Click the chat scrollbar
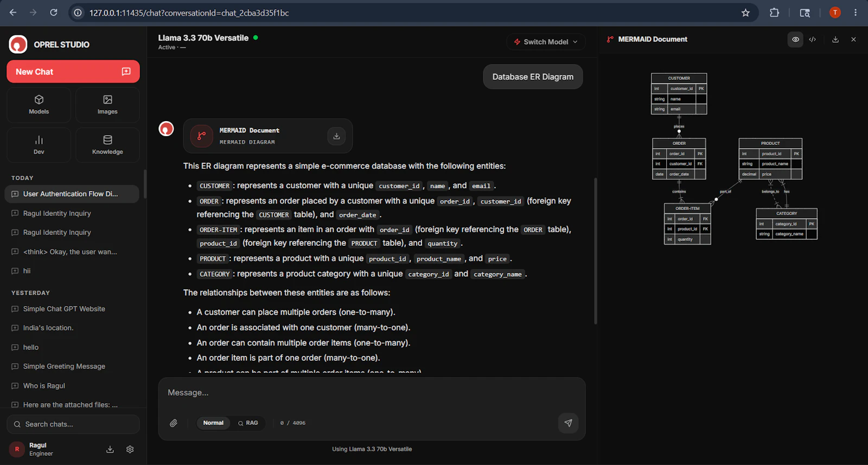The image size is (868, 465). [596, 251]
